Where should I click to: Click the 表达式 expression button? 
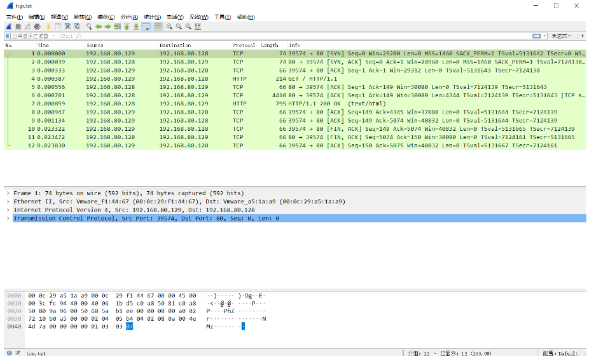coord(562,36)
